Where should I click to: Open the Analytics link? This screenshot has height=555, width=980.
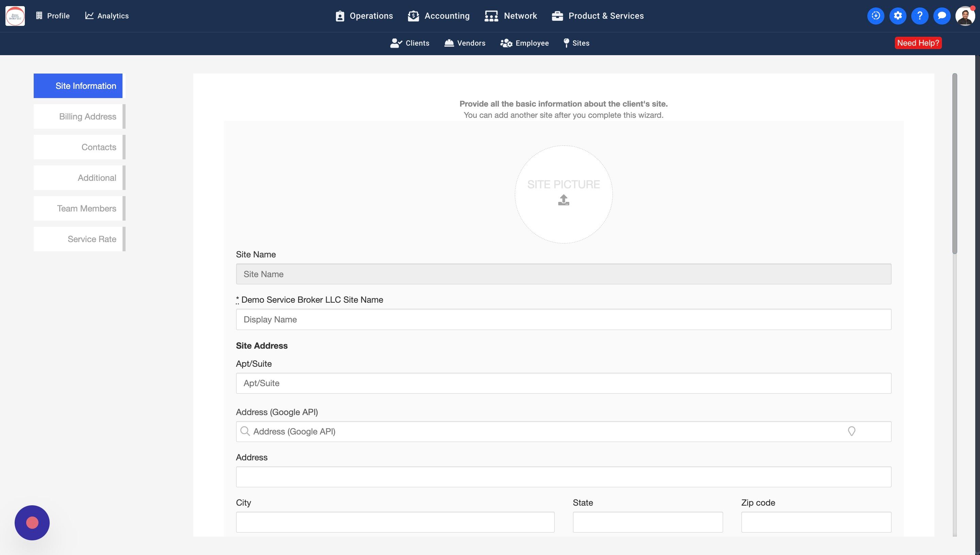click(x=107, y=16)
